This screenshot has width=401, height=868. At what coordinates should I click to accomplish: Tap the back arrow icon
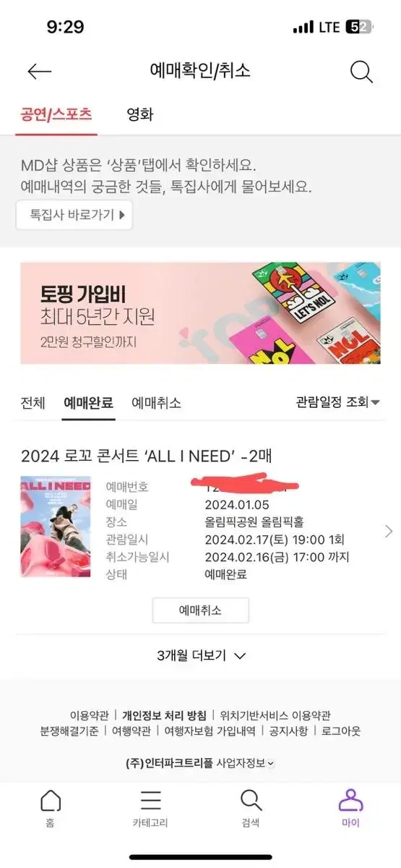click(39, 71)
